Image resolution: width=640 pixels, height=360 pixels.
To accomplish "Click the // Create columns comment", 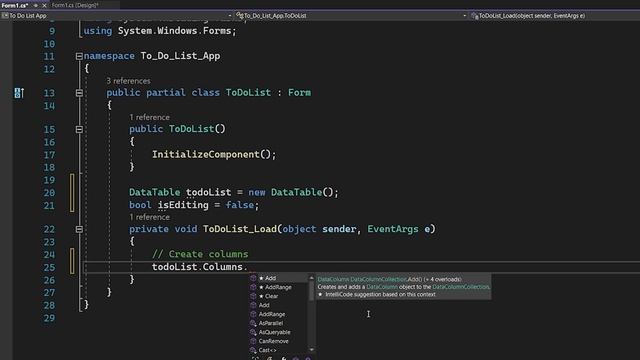I will [200, 254].
